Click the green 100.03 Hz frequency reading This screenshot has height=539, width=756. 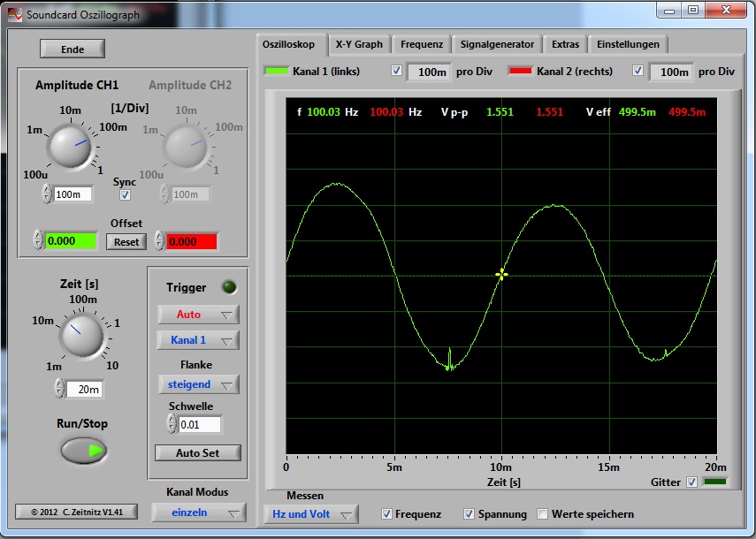[324, 112]
